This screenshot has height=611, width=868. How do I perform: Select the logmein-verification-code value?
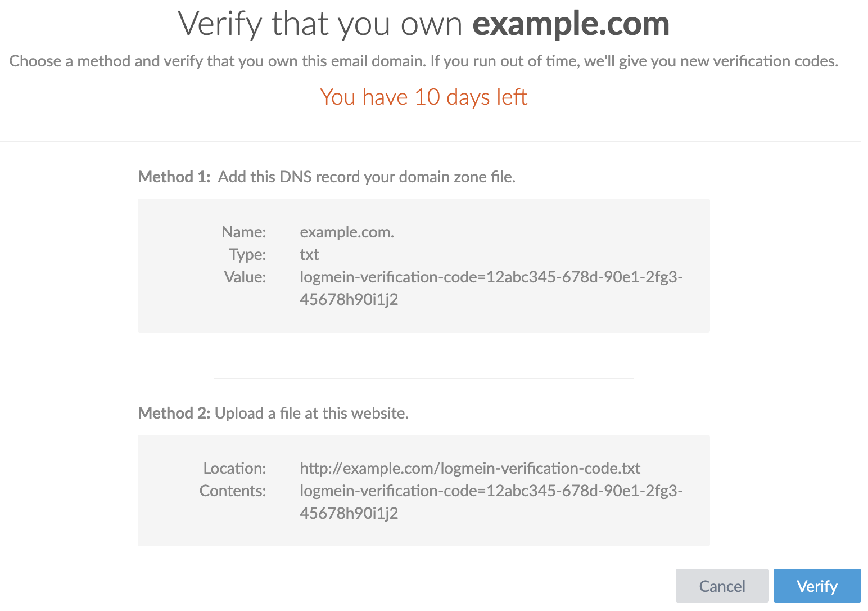click(x=491, y=288)
